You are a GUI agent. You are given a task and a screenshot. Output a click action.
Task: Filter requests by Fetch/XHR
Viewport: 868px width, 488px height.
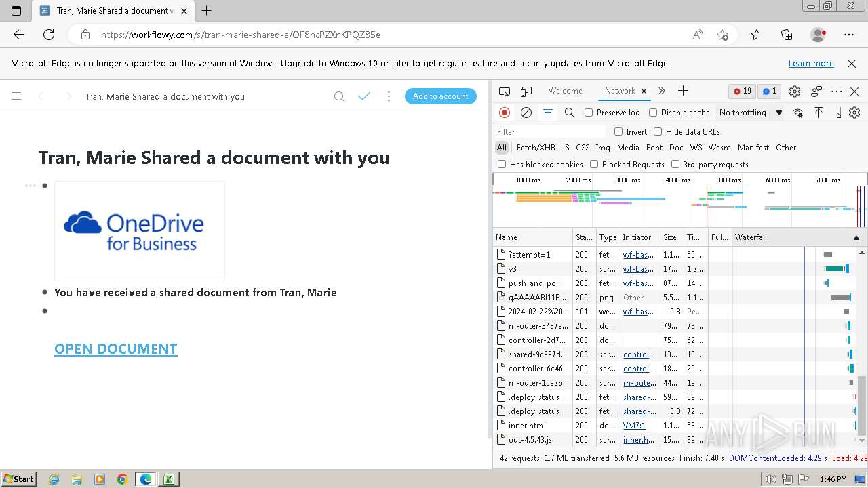(x=536, y=148)
